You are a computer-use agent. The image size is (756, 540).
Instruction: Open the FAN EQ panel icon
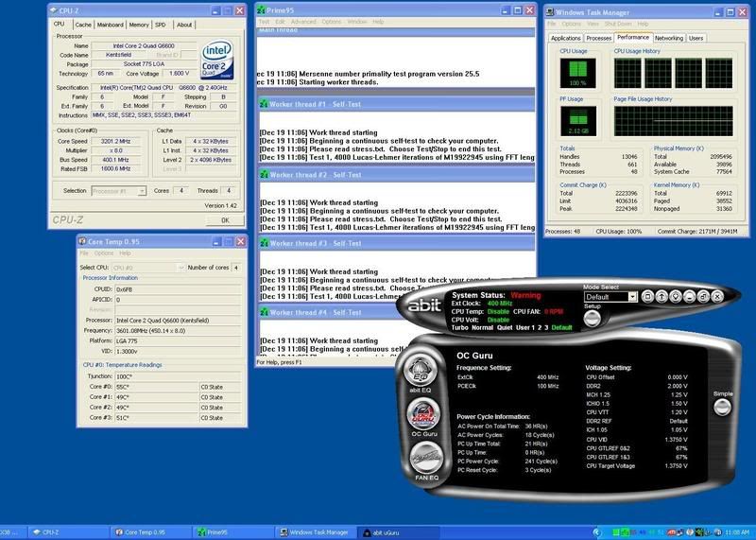point(427,458)
